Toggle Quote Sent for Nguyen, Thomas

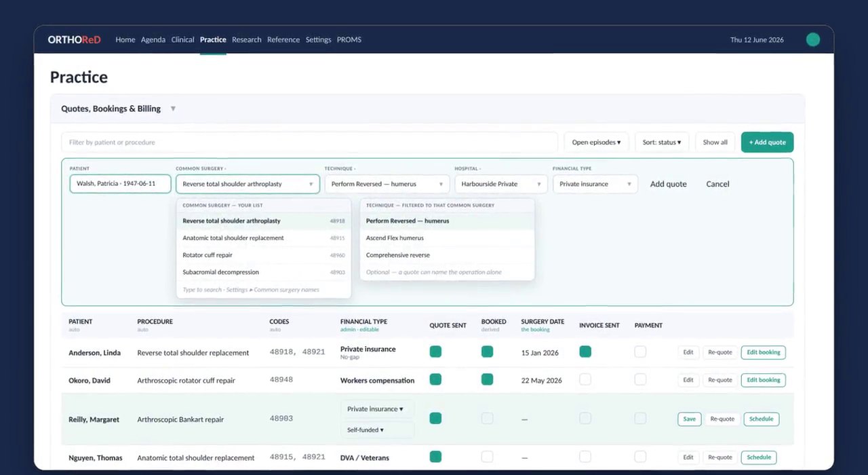(x=435, y=457)
